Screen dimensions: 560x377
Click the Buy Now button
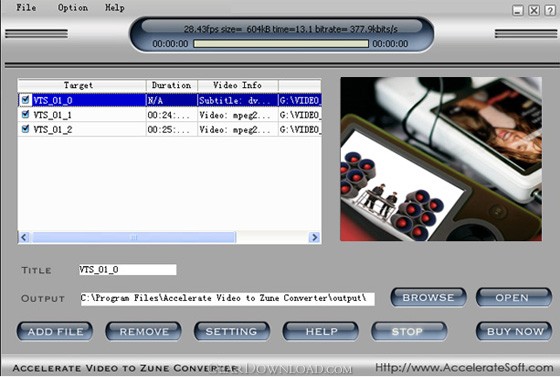(514, 331)
